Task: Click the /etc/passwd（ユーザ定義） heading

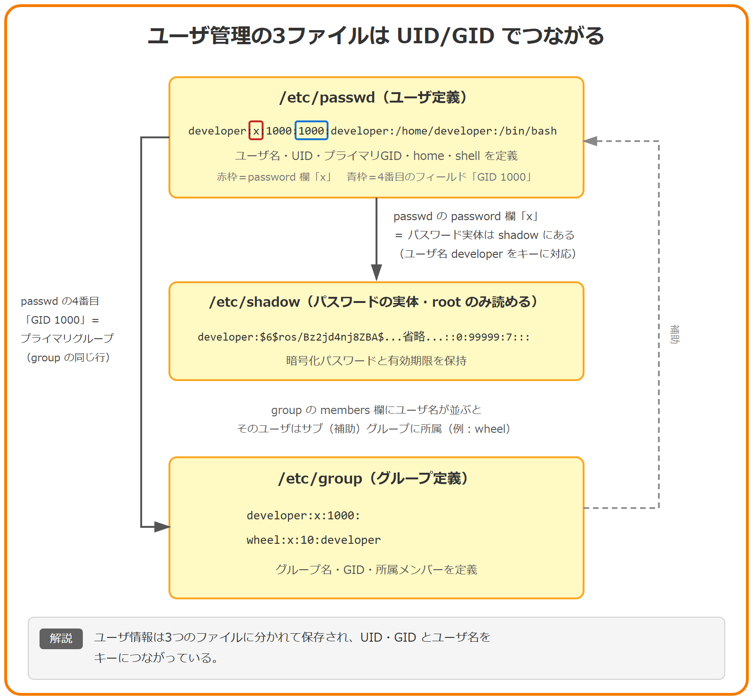Action: (376, 97)
